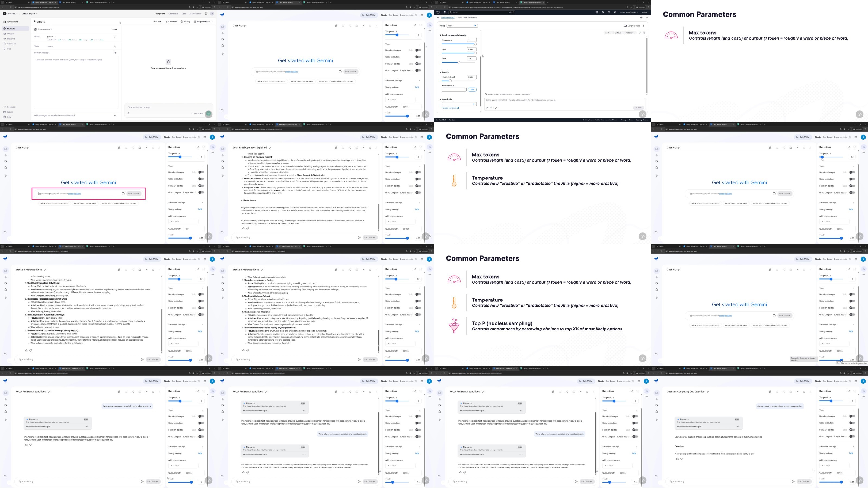Click Save in OpenAI Prompts panel

(x=114, y=29)
